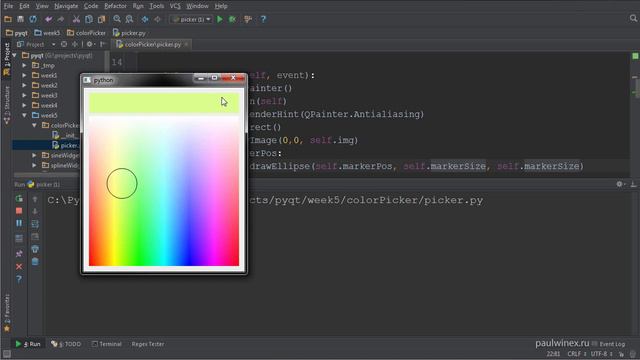
Task: Hide the Project panel with its hide icon
Action: [x=103, y=44]
